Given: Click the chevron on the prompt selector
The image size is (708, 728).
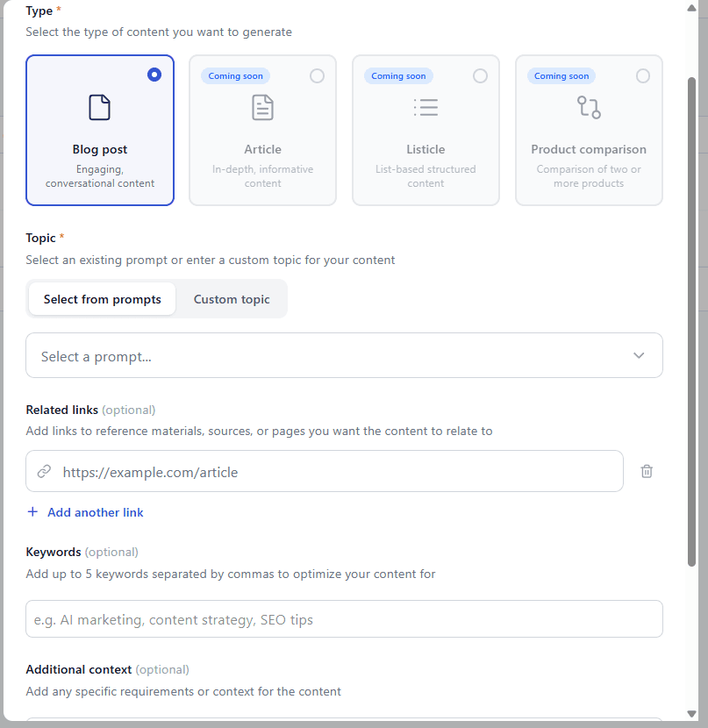Looking at the screenshot, I should [x=639, y=354].
